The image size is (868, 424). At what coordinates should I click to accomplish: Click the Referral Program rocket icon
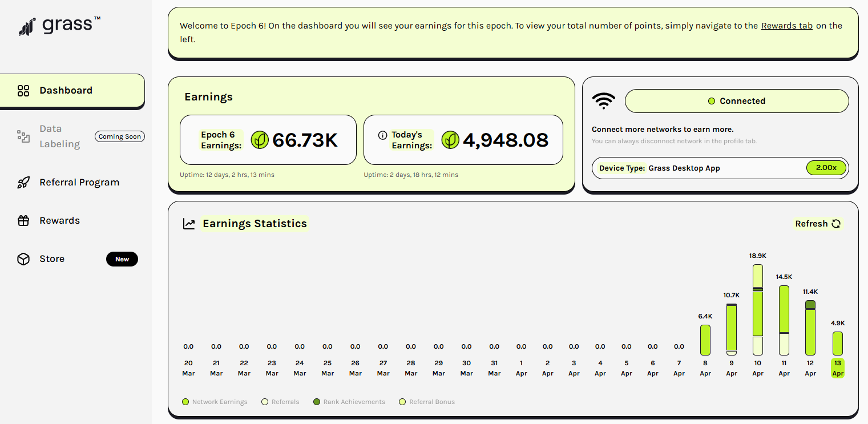click(x=23, y=183)
